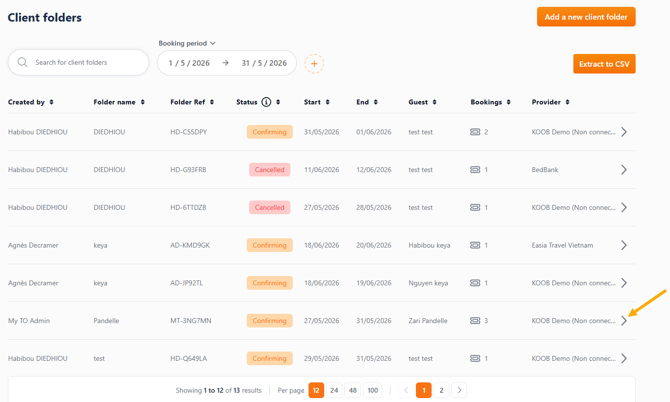The height and width of the screenshot is (402, 670).
Task: Open the Booking period dropdown
Action: (187, 43)
